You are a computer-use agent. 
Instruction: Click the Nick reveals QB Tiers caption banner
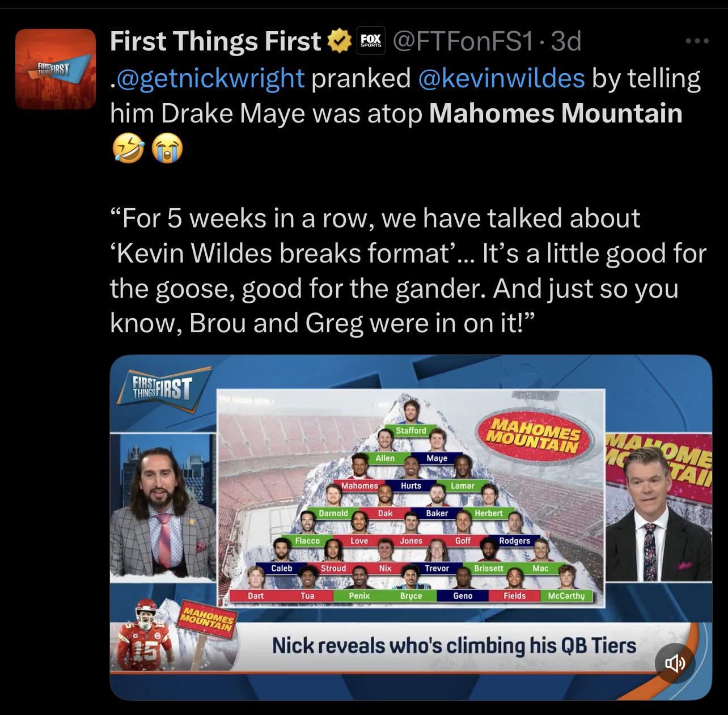[454, 646]
